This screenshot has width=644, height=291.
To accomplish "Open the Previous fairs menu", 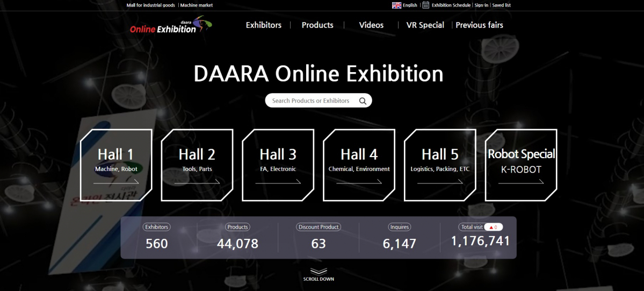I will click(479, 25).
